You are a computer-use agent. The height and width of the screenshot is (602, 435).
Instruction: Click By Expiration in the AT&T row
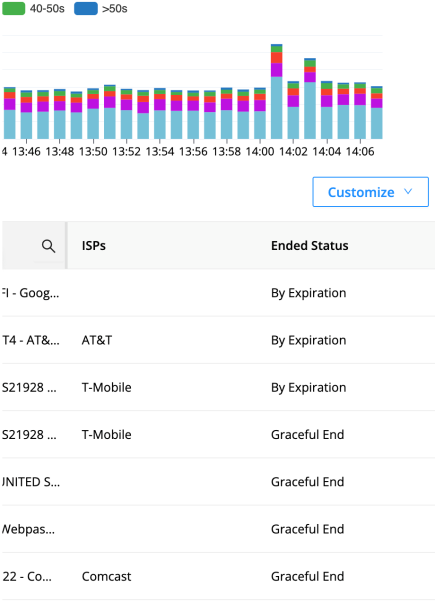pyautogui.click(x=308, y=340)
